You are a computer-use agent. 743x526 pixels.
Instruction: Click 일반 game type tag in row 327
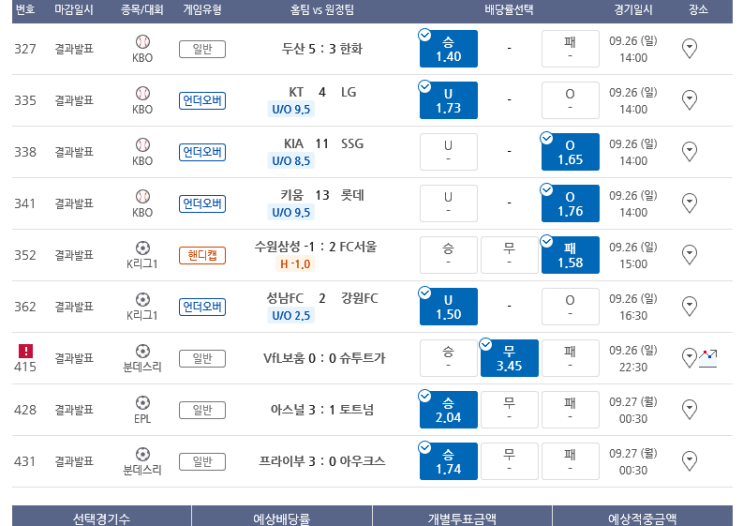coord(202,49)
